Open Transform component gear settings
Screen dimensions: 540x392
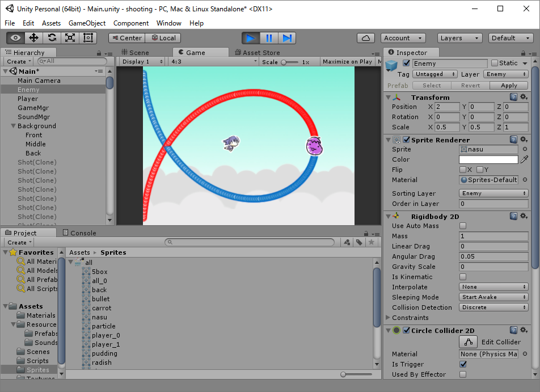coord(524,97)
